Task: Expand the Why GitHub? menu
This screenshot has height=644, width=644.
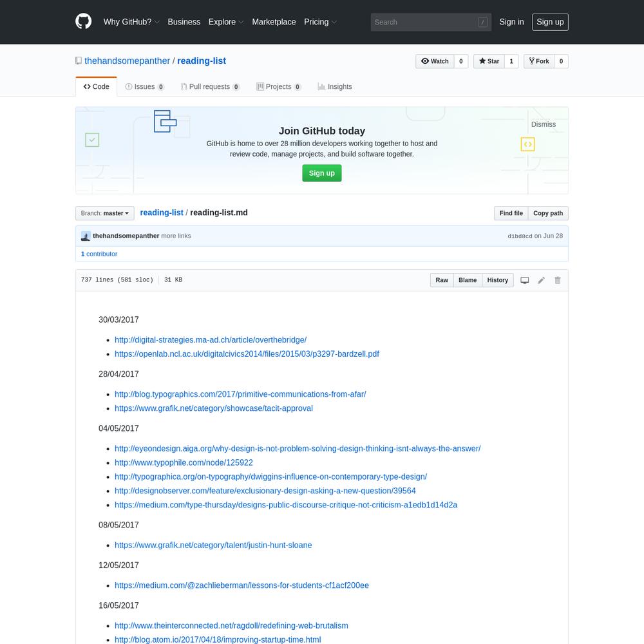Action: point(131,22)
